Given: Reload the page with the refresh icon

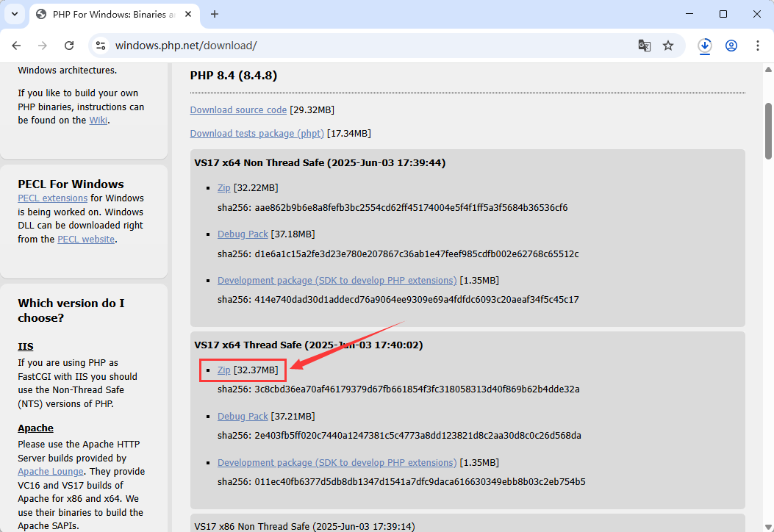Looking at the screenshot, I should tap(69, 46).
